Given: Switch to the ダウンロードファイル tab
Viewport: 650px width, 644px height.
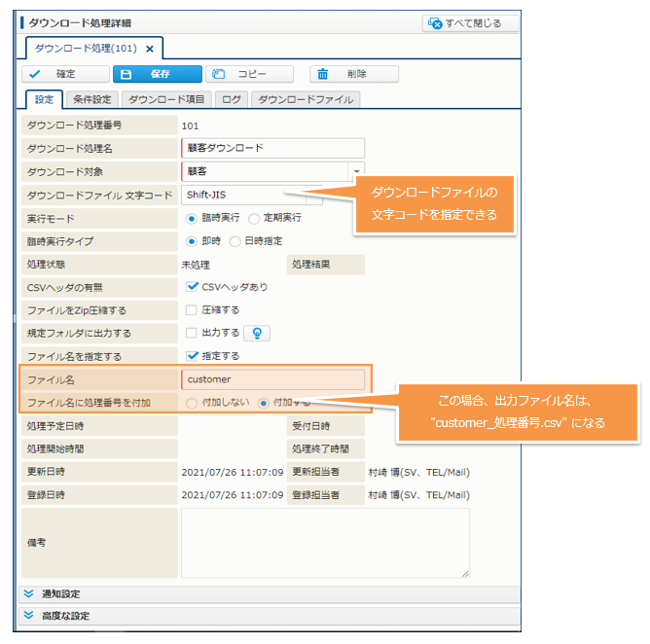Looking at the screenshot, I should [305, 99].
